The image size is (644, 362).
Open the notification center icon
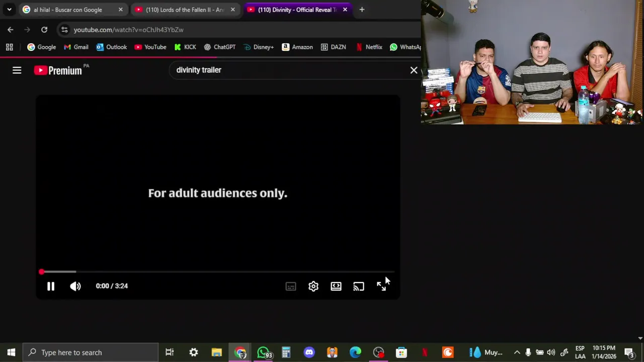coord(629,352)
